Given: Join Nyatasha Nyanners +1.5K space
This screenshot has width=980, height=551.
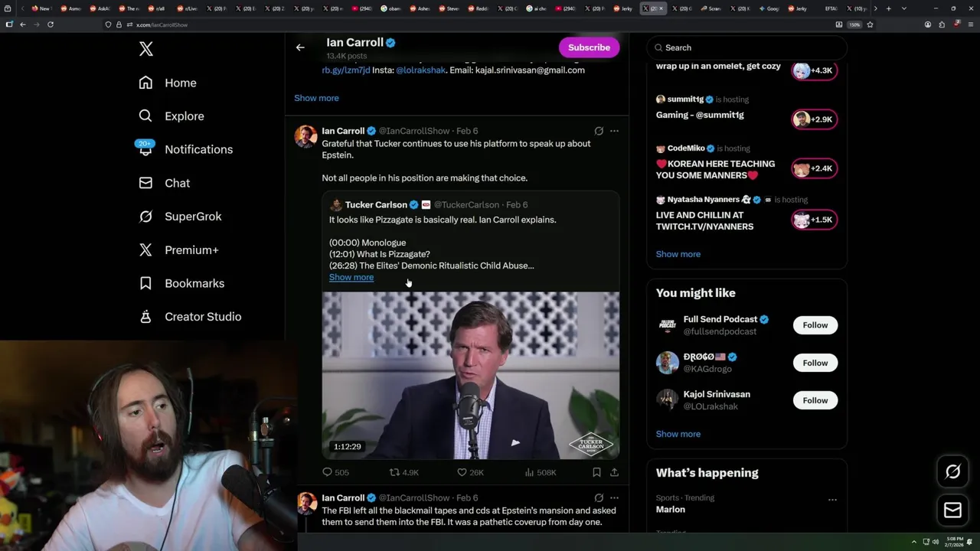Looking at the screenshot, I should point(814,220).
